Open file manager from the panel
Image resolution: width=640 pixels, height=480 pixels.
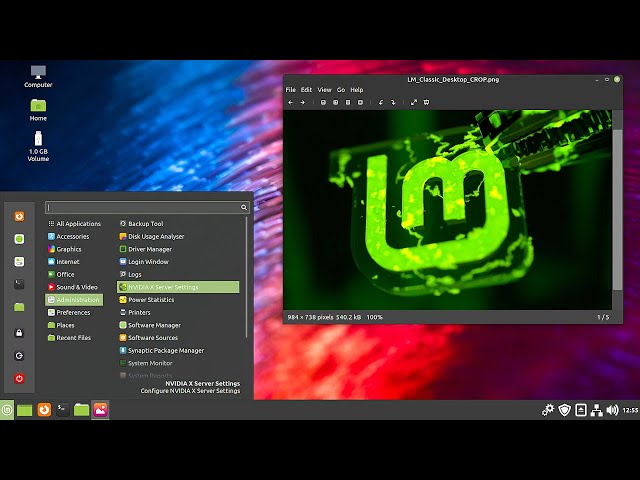tap(81, 410)
